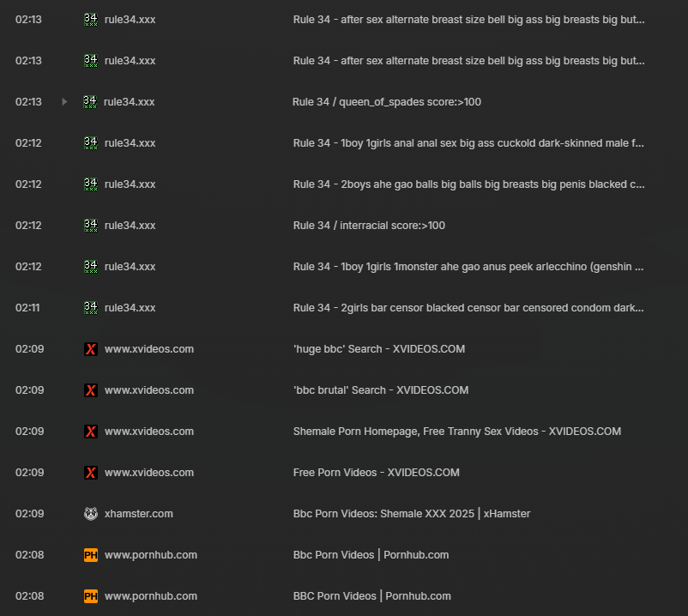
Task: Open the 'Rule 34 - 1boy 1girls anal' entry title
Action: pyautogui.click(x=468, y=143)
